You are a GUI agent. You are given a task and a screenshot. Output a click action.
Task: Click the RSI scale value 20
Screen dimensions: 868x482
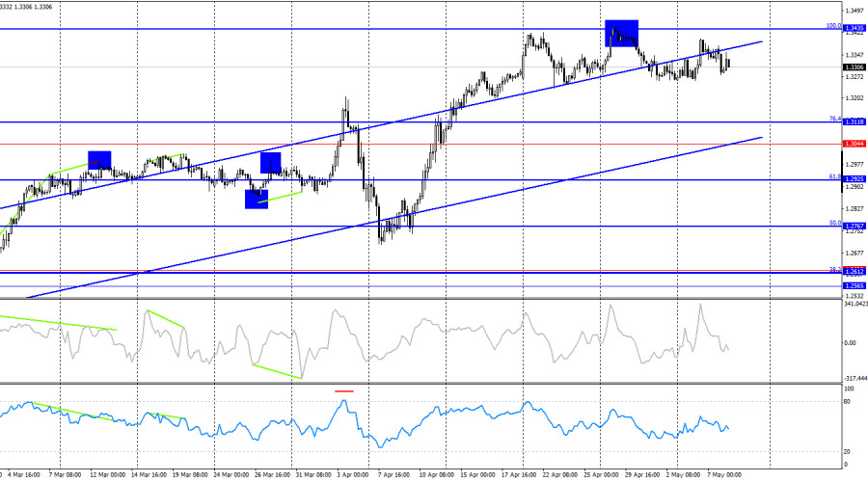847,452
